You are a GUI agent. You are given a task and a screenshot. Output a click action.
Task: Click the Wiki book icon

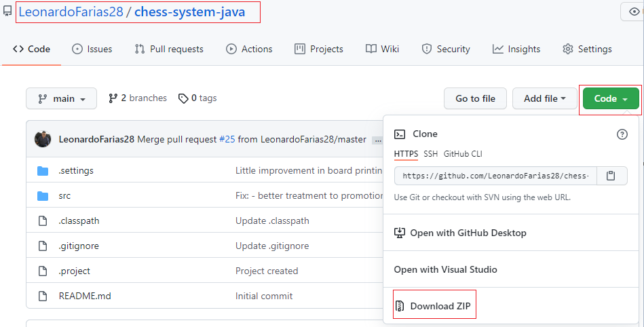point(371,49)
